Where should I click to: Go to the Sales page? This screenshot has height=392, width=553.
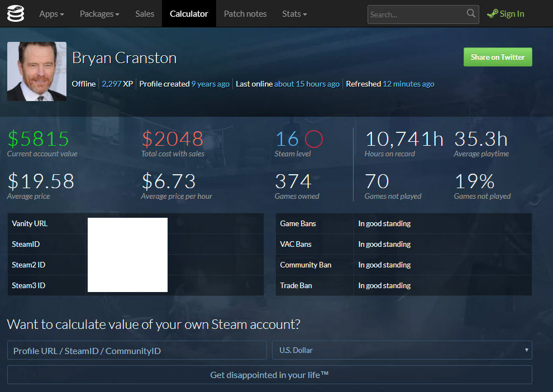pyautogui.click(x=145, y=13)
